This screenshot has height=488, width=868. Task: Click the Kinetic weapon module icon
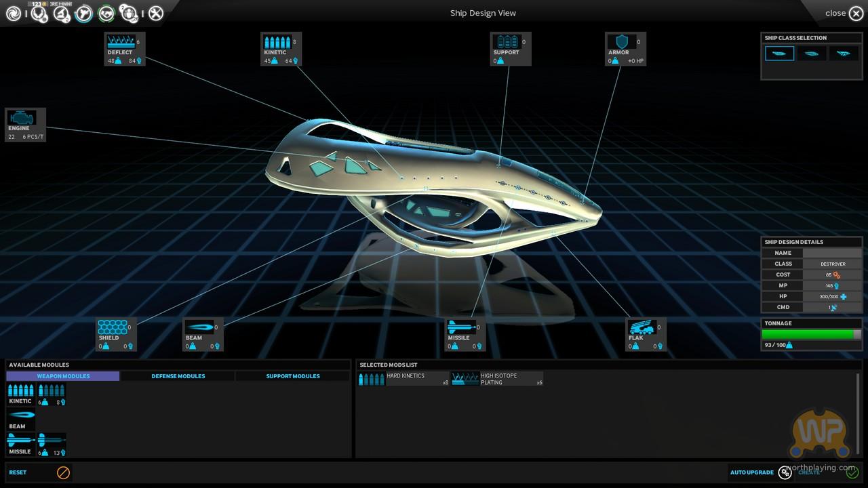20,390
